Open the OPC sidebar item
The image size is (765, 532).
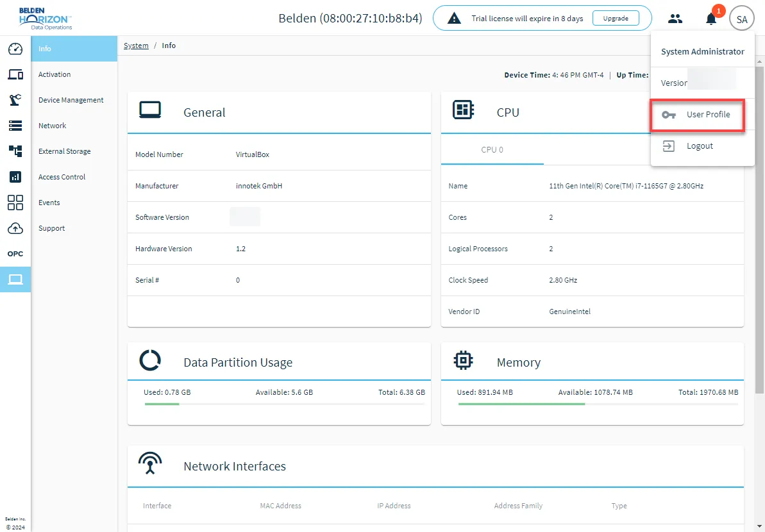(15, 254)
